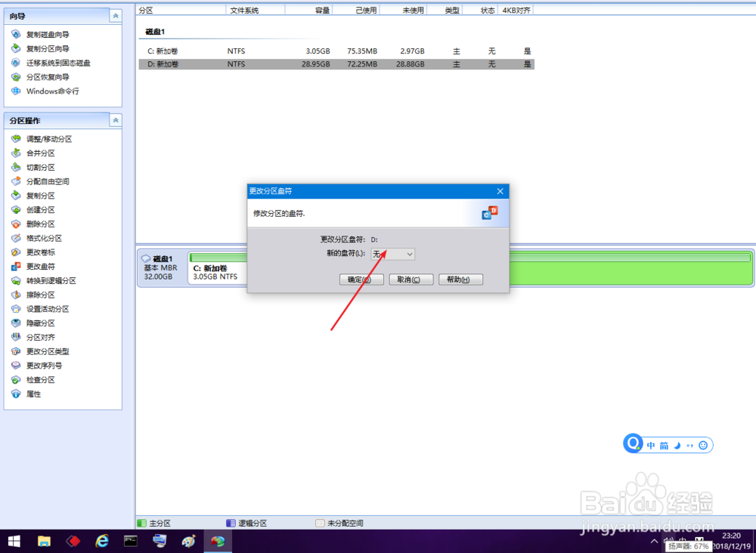Open File Explorer from taskbar
The image size is (756, 553).
click(44, 542)
